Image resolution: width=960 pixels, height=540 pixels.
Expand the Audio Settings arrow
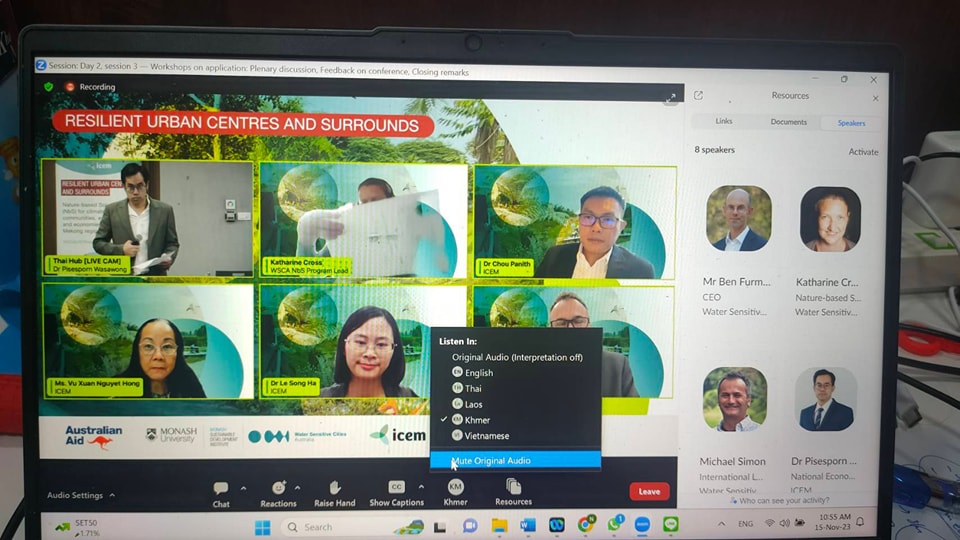[112, 495]
